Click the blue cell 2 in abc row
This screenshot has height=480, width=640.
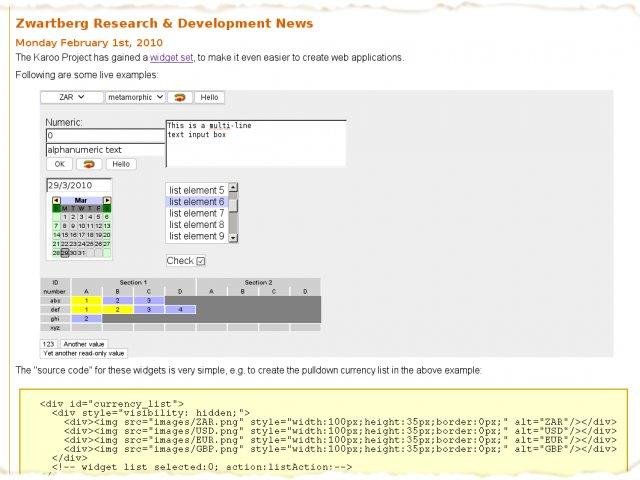point(118,301)
